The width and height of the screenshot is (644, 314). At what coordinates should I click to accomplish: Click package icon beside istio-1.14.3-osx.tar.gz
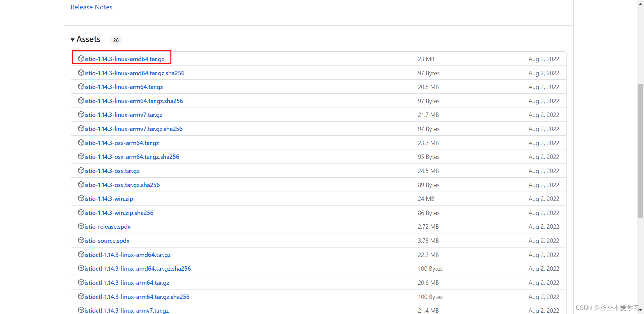coord(81,170)
